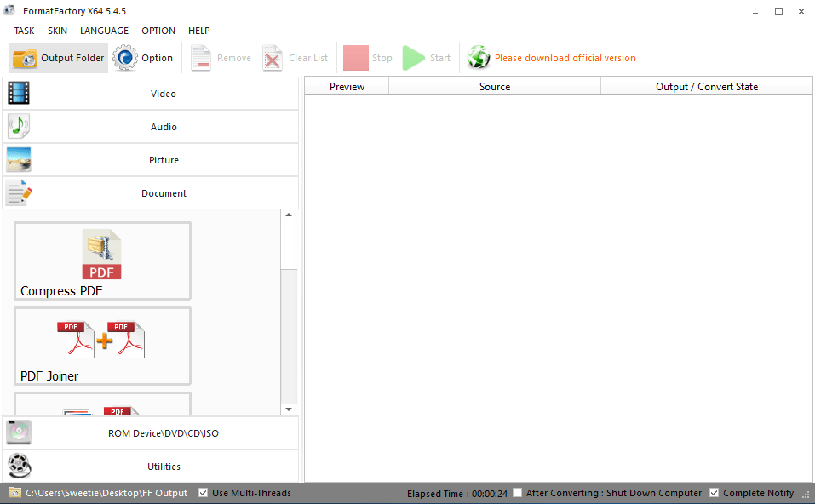
Task: Open the HELP menu
Action: click(x=199, y=31)
